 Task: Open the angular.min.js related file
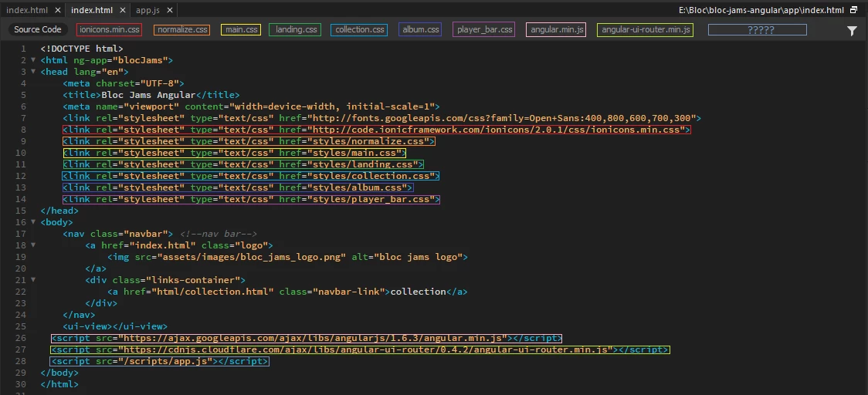[556, 29]
